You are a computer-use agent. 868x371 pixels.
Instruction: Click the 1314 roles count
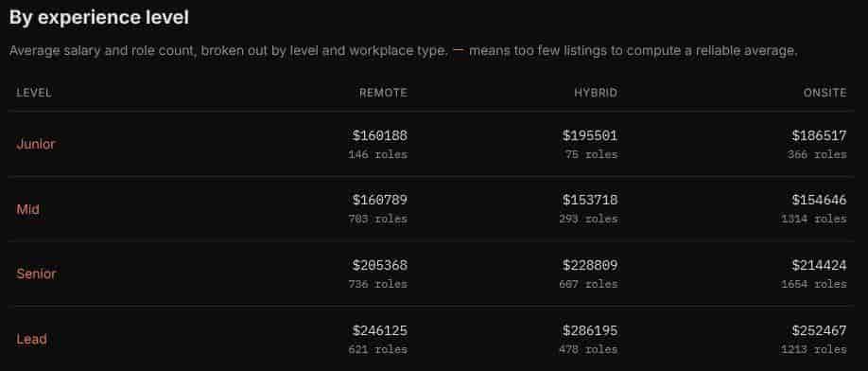(814, 220)
